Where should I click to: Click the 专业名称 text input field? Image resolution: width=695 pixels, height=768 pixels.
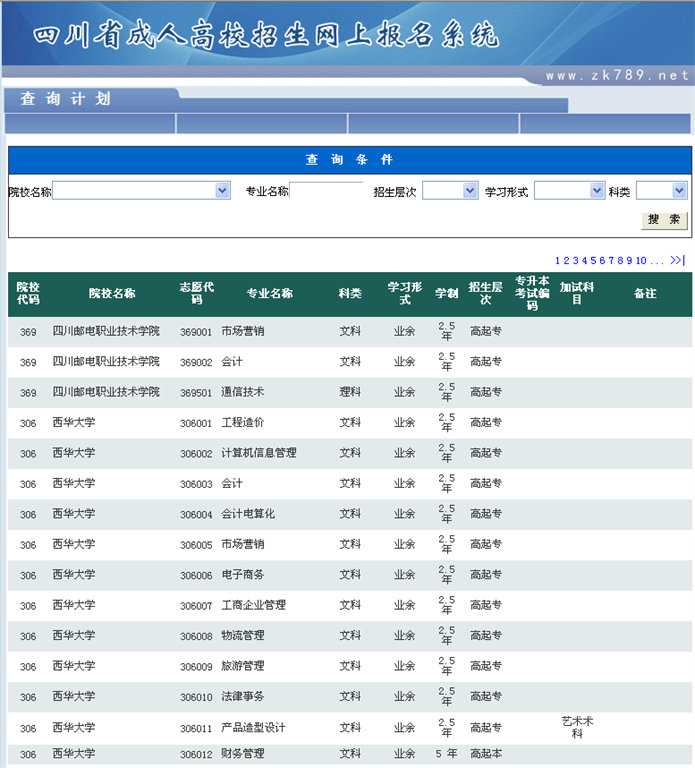coord(327,190)
